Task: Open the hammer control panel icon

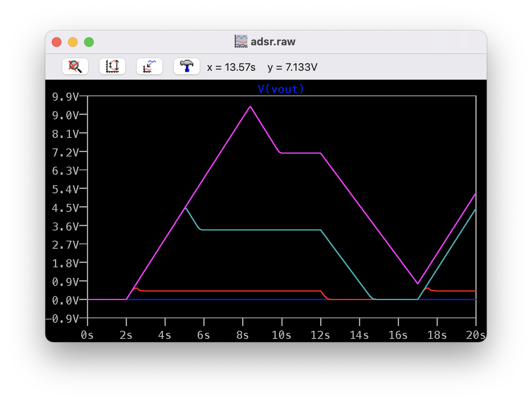Action: pos(187,66)
